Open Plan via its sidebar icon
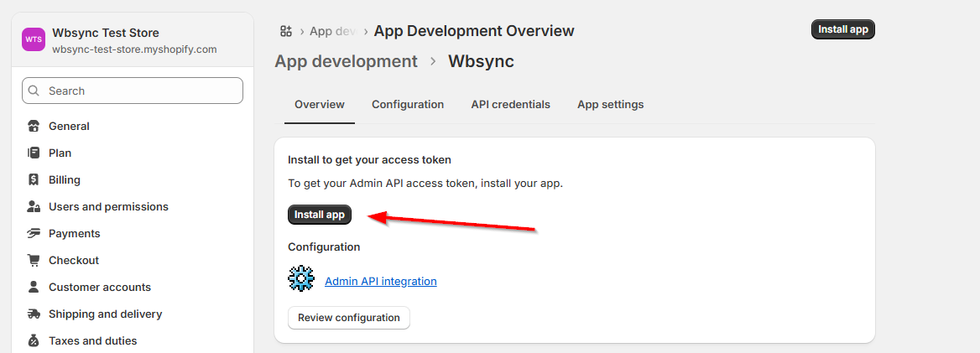The height and width of the screenshot is (353, 980). click(x=34, y=153)
